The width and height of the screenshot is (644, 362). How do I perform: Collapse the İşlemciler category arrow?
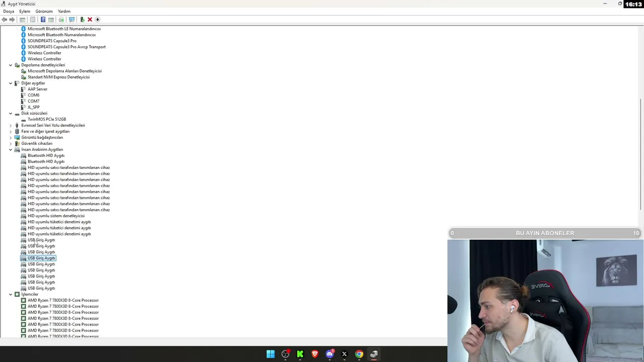pos(11,294)
